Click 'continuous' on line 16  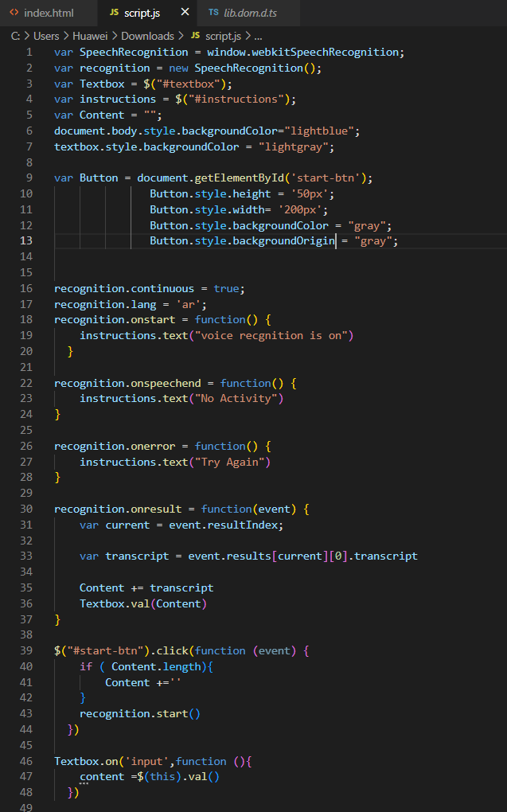[162, 288]
